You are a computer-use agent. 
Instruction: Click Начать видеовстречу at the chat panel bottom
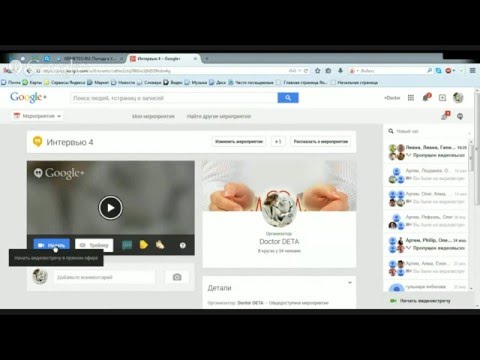(x=420, y=301)
